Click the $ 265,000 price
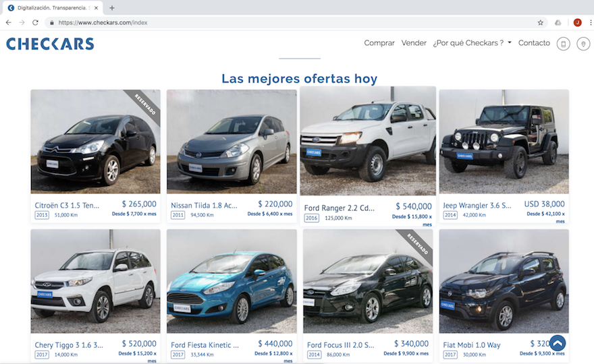This screenshot has height=364, width=594. 139,204
